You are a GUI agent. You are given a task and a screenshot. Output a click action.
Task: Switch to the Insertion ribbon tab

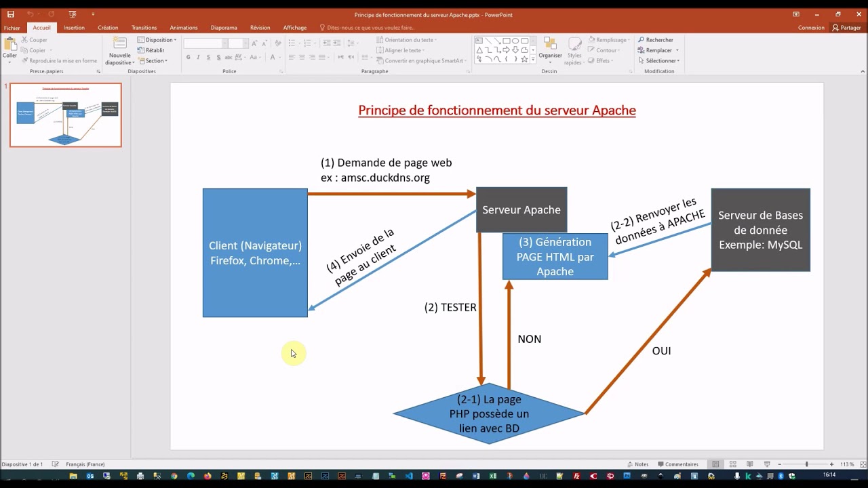tap(74, 28)
